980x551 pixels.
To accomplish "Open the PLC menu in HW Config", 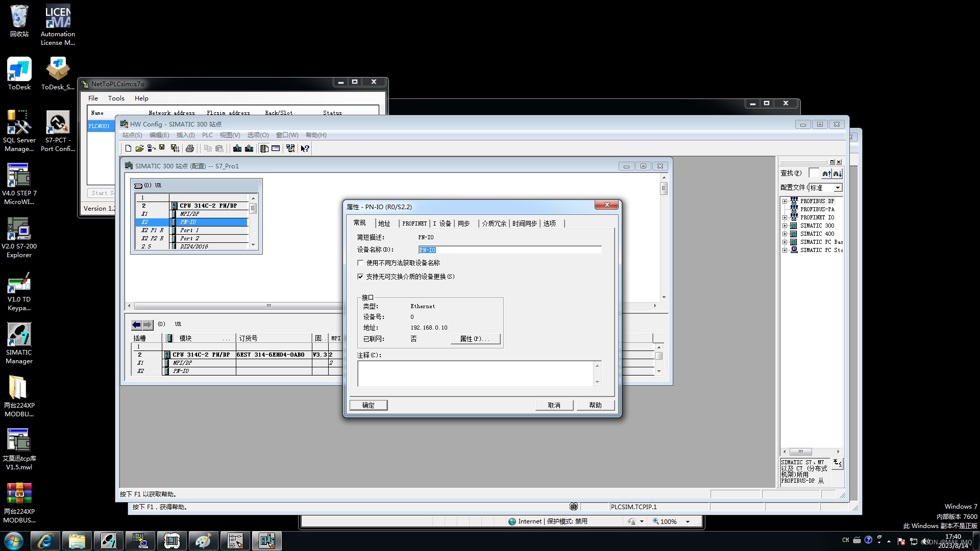I will pyautogui.click(x=207, y=135).
